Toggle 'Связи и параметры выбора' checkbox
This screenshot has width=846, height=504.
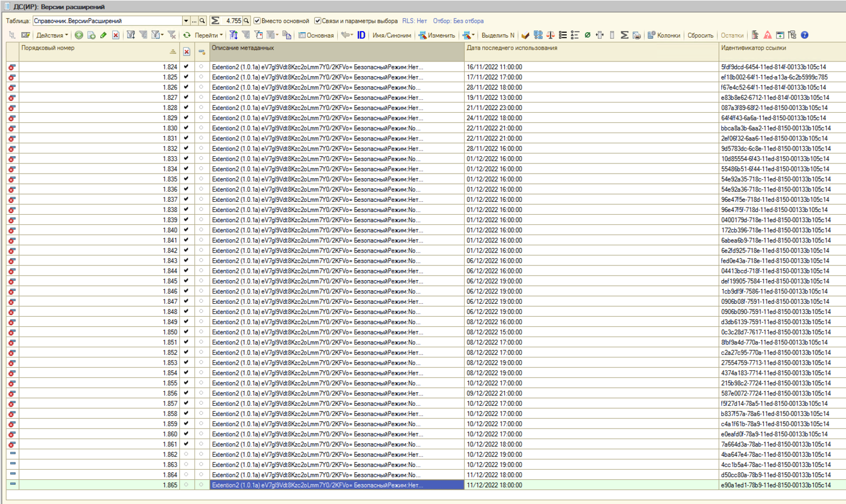[x=318, y=21]
